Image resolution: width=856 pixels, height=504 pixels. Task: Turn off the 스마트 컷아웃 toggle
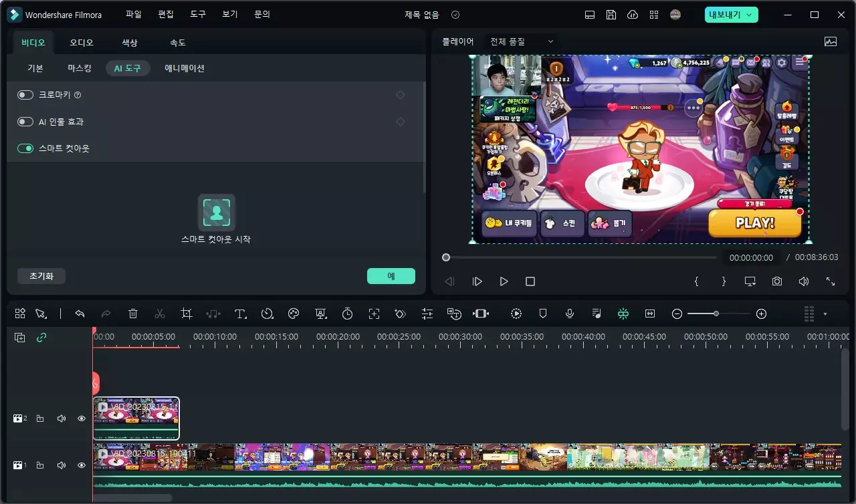click(x=25, y=148)
